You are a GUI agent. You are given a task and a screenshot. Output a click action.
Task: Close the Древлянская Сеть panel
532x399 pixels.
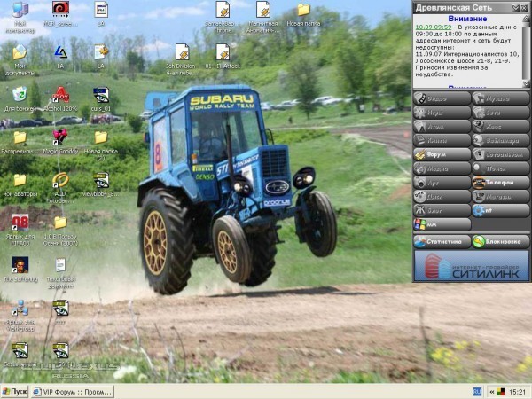click(524, 7)
